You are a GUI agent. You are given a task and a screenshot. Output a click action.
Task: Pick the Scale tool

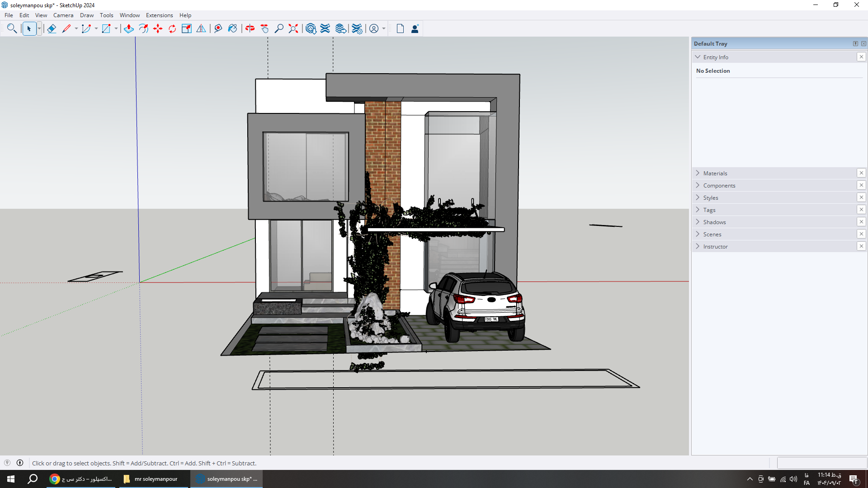[187, 28]
